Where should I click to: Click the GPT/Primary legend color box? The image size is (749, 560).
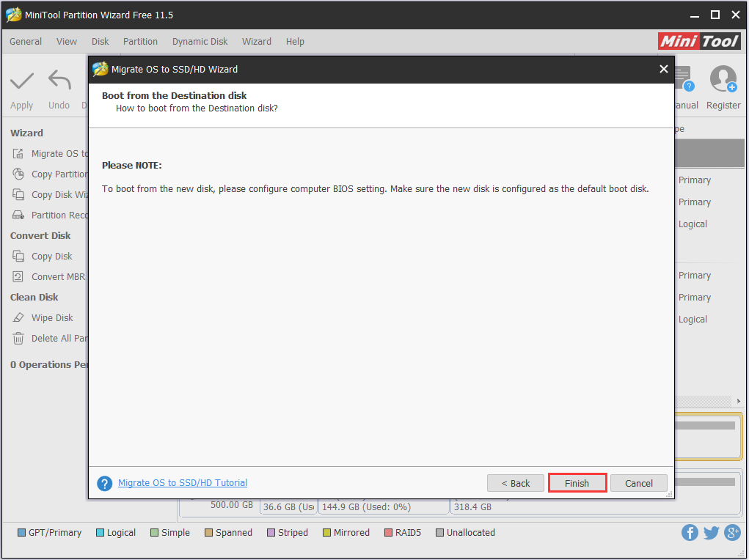coord(21,533)
